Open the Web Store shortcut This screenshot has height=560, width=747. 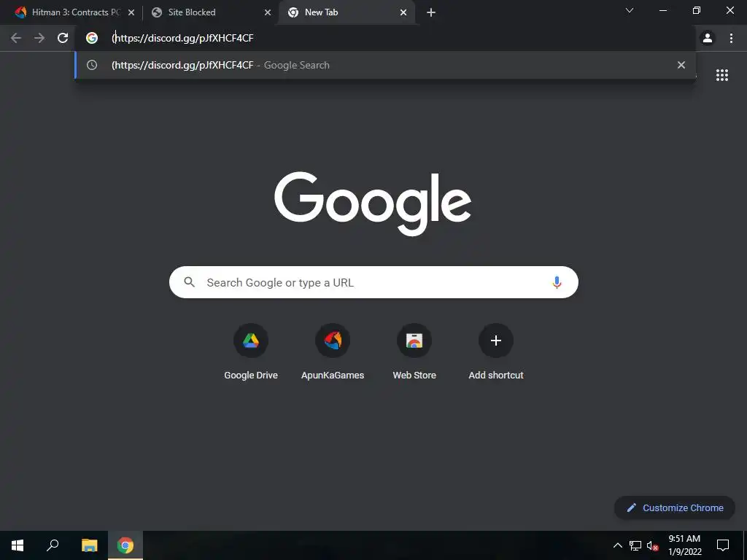[414, 352]
